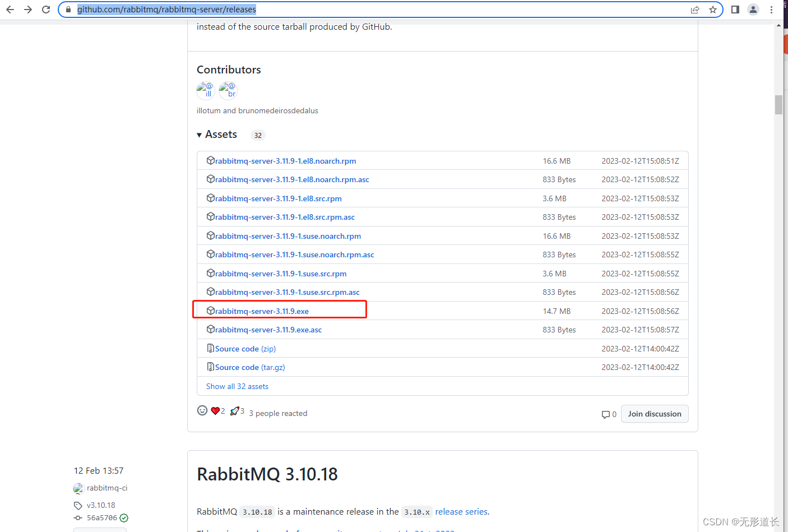Click the package icon for el8.src.rpm.asc
The image size is (788, 532).
pos(211,217)
